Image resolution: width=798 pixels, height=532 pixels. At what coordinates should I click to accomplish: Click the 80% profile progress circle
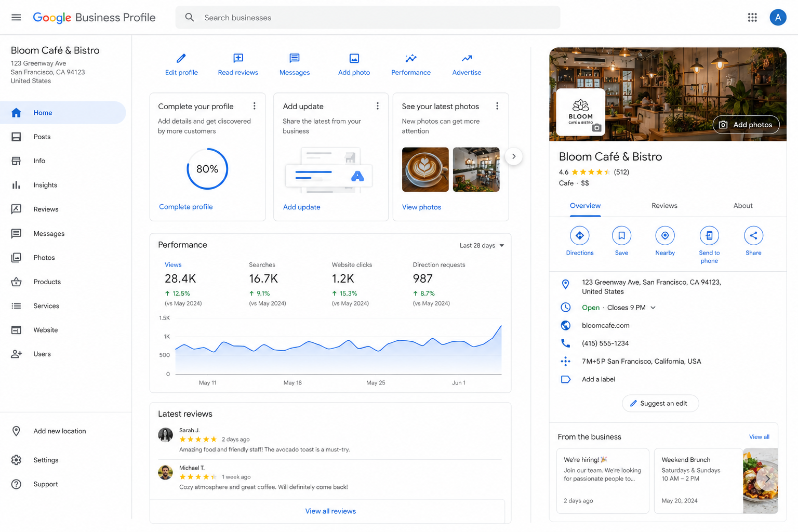[x=207, y=169]
